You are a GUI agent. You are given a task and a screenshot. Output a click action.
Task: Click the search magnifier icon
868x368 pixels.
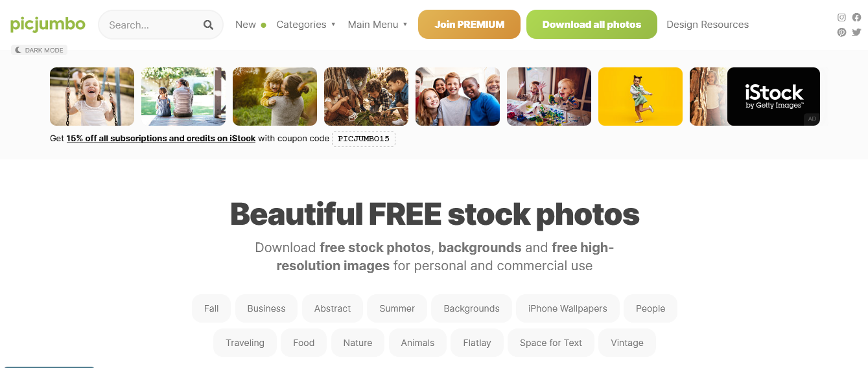click(x=208, y=25)
